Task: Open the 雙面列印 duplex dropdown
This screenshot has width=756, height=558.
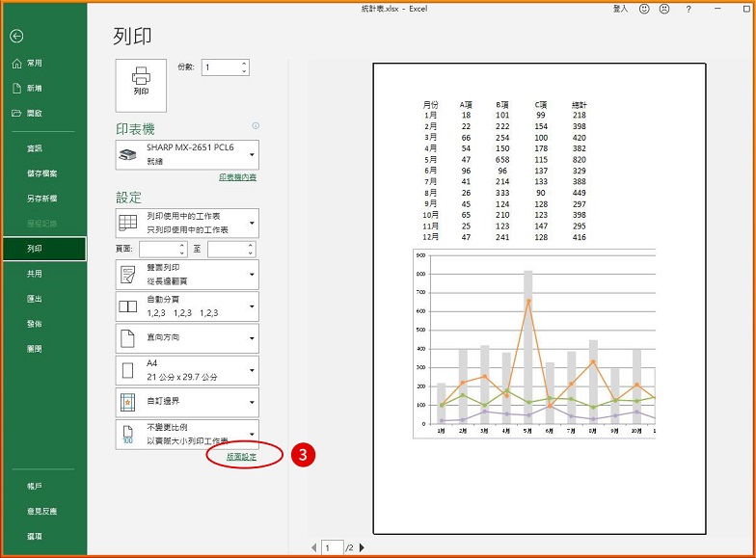Action: point(187,274)
